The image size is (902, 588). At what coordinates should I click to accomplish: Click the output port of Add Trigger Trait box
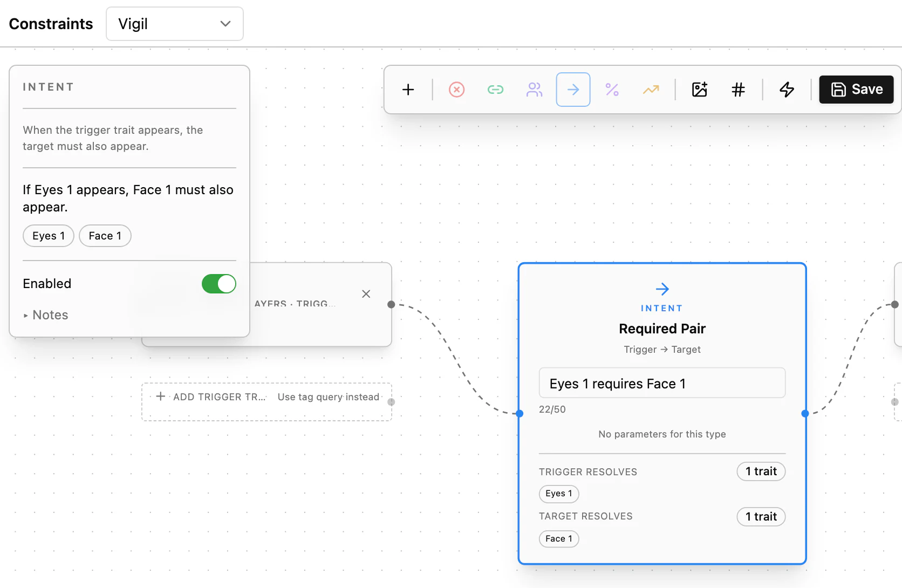(391, 402)
